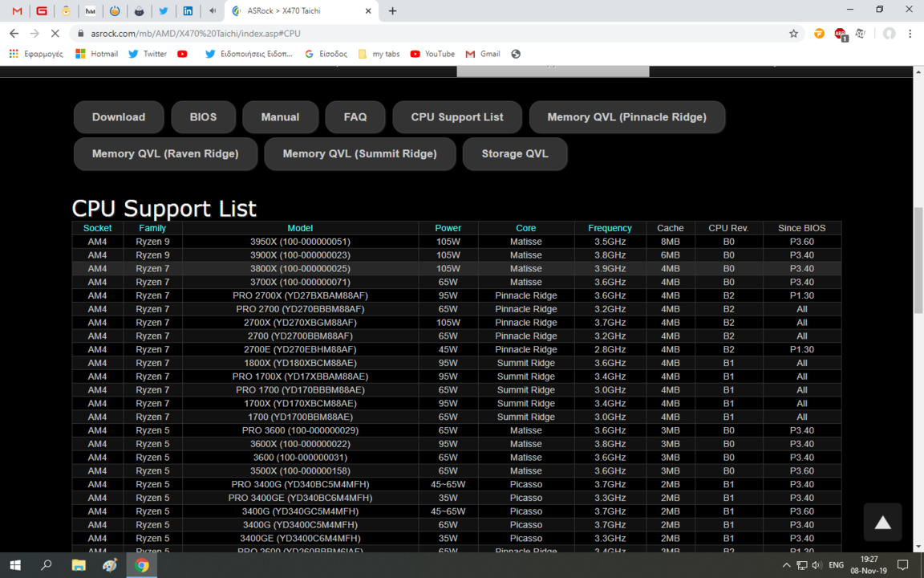Open the Gmail bookmark
Viewport: 924px width, 578px height.
coord(483,54)
